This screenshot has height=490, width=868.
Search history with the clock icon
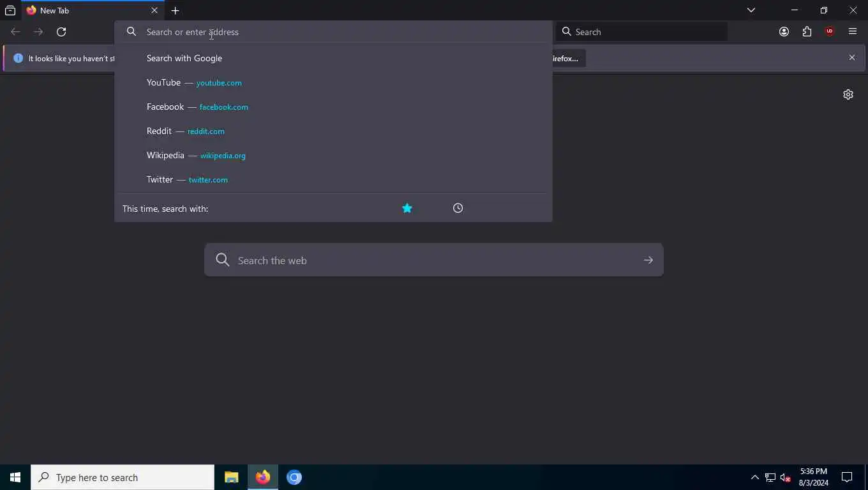[x=458, y=208]
